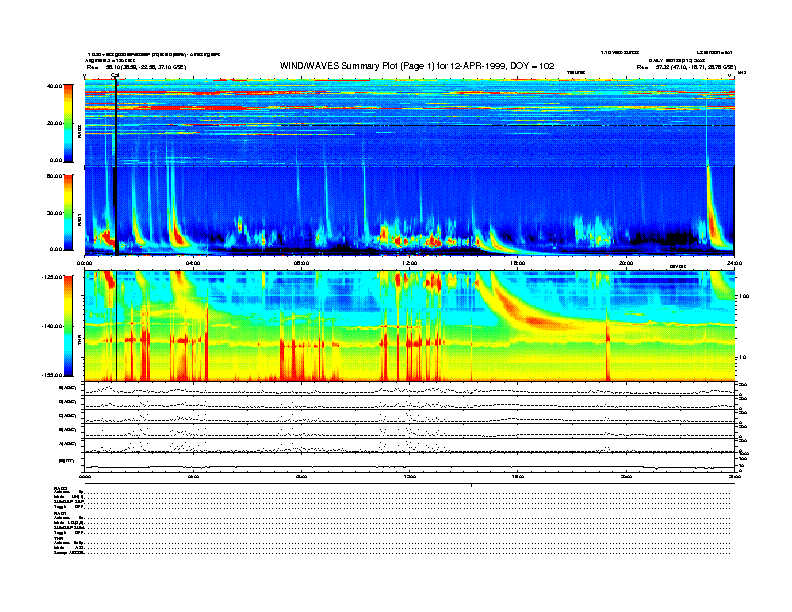This screenshot has width=792, height=612.
Task: Select the RAD1 spectrogram color bar
Action: coord(68,212)
